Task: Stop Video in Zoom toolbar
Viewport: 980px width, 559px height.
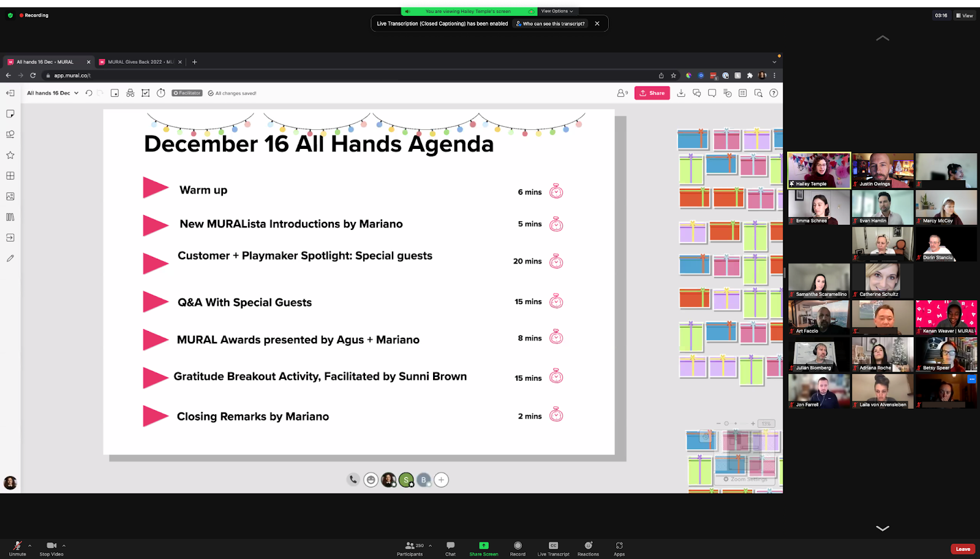Action: 51,548
